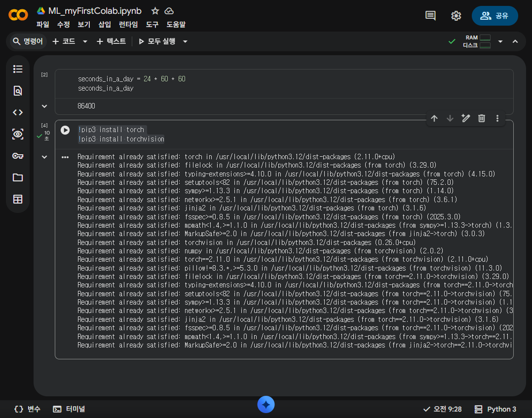The height and width of the screenshot is (418, 532).
Task: Open the 수정 menu
Action: [x=64, y=25]
